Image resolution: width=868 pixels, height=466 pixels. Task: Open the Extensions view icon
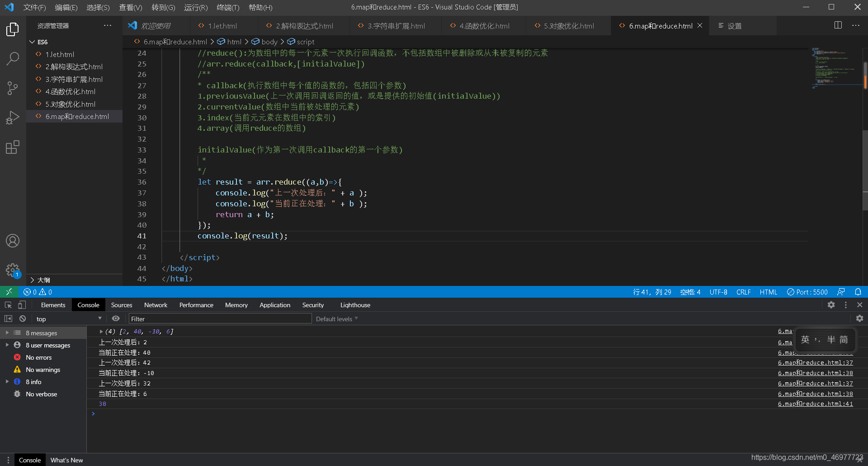pos(13,147)
